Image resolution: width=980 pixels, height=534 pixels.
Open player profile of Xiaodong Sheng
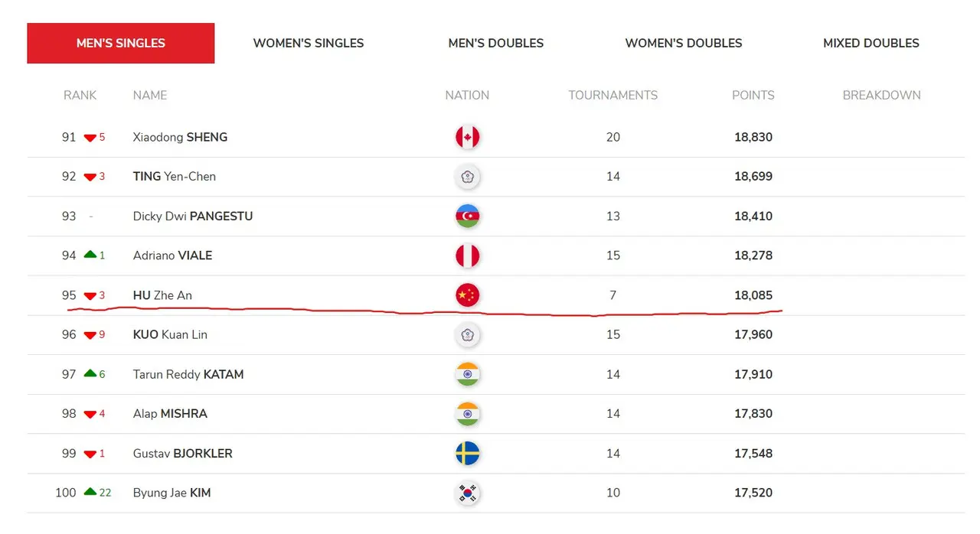[180, 137]
